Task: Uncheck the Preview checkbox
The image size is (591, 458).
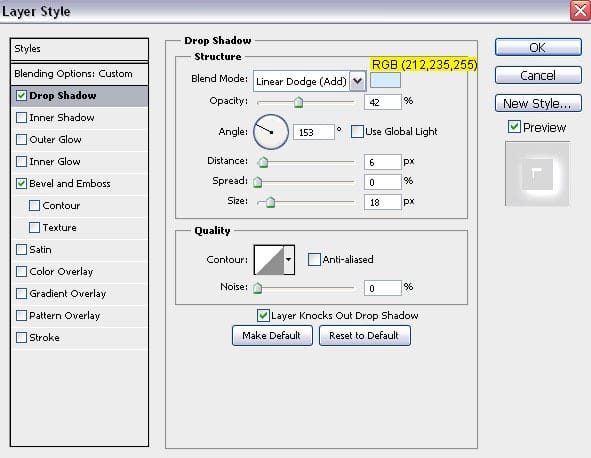Action: pos(514,127)
